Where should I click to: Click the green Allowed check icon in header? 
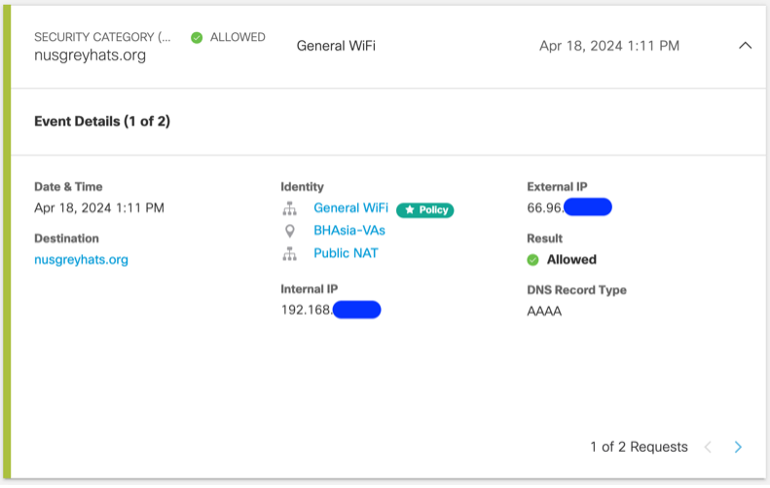point(197,38)
